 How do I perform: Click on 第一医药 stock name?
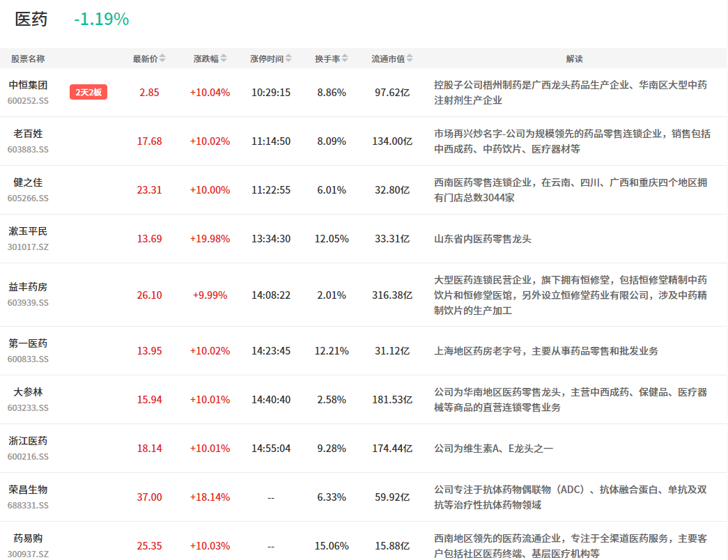[28, 343]
